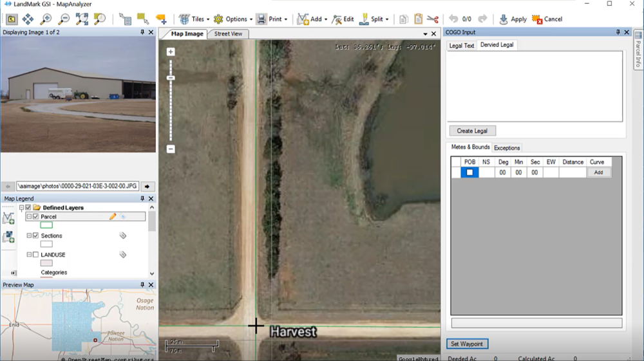The image size is (644, 361).
Task: Toggle the POB checkbox in Metes & Bounds
Action: tap(469, 172)
